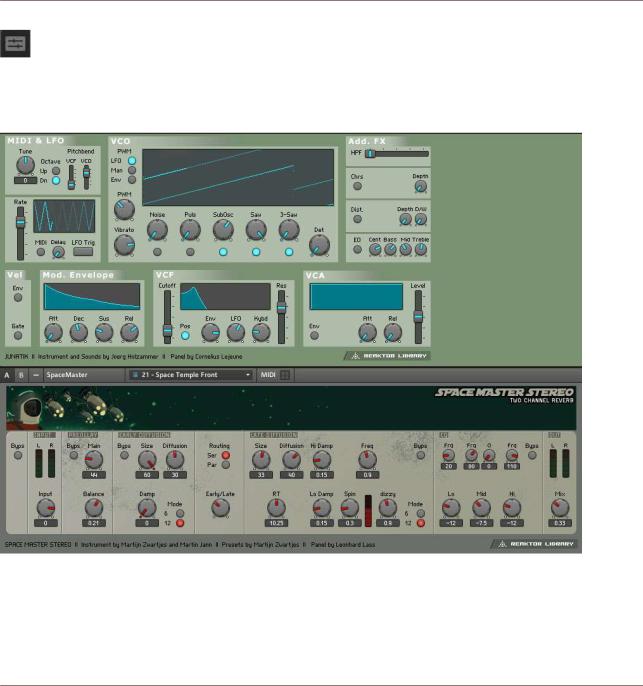Click the Puls level knob

click(x=190, y=230)
